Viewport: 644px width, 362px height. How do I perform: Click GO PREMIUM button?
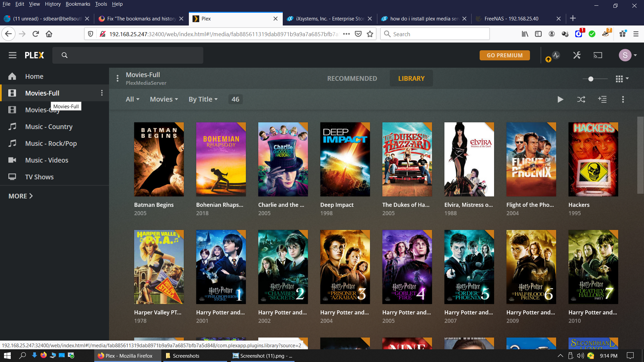point(504,55)
